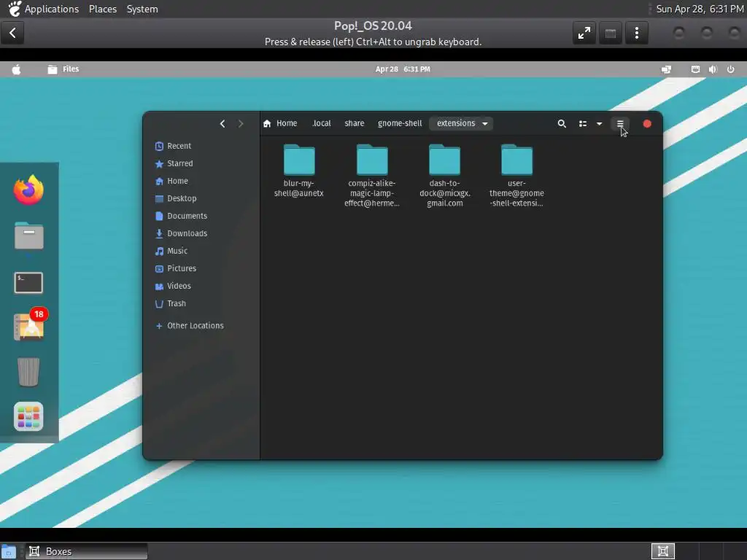Open the System menu
The image size is (747, 560).
142,9
